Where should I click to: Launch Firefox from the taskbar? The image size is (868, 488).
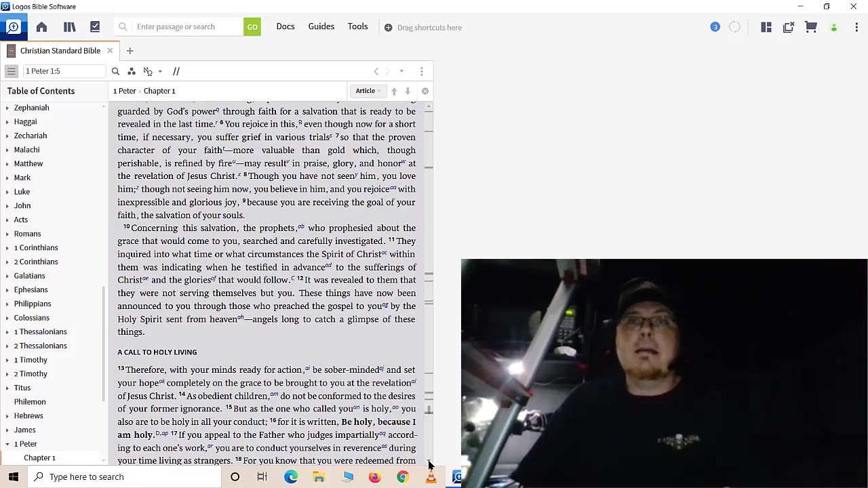[x=374, y=477]
